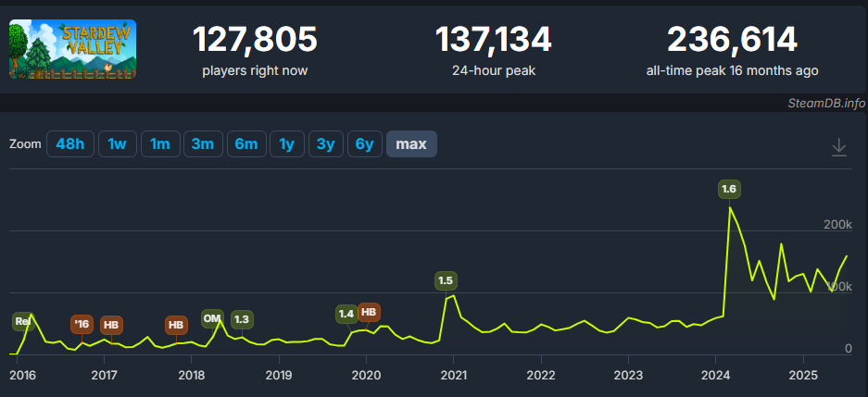Screen dimensions: 868x397
Task: Click the 1.5 update marker
Action: pyautogui.click(x=446, y=281)
